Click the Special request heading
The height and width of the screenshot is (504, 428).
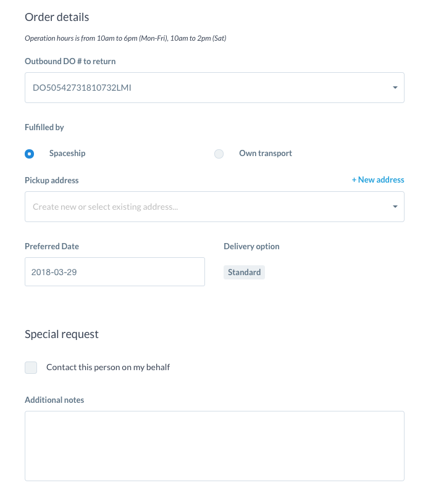(x=62, y=334)
